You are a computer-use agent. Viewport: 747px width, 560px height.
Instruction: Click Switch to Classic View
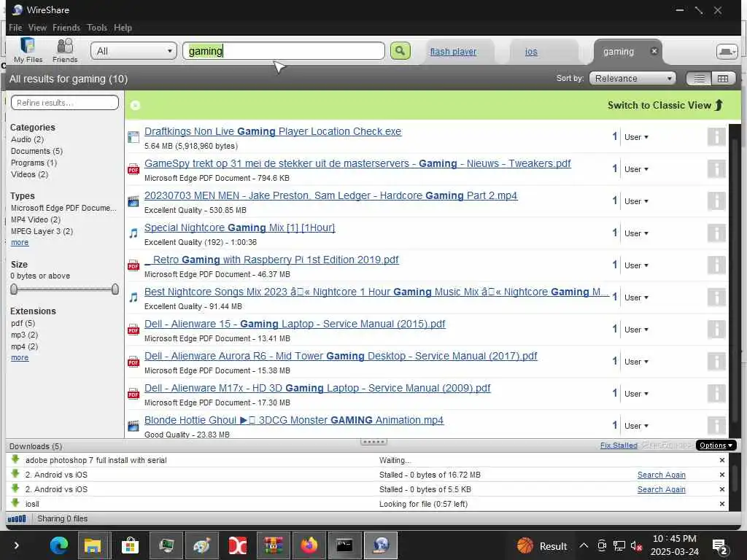pos(665,105)
